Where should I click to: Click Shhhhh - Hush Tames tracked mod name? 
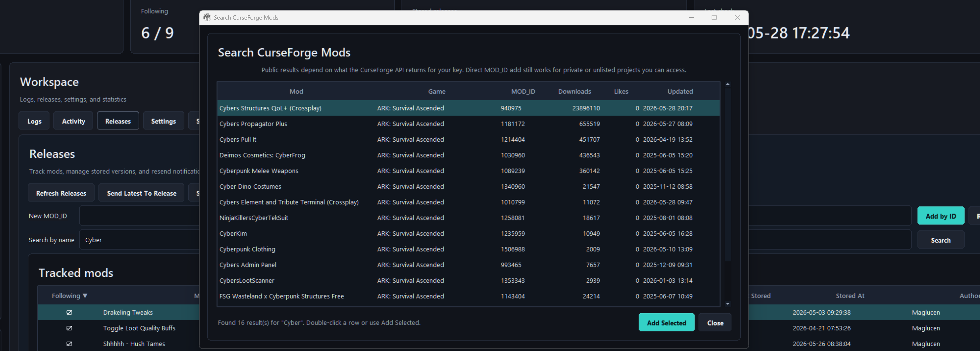[134, 343]
